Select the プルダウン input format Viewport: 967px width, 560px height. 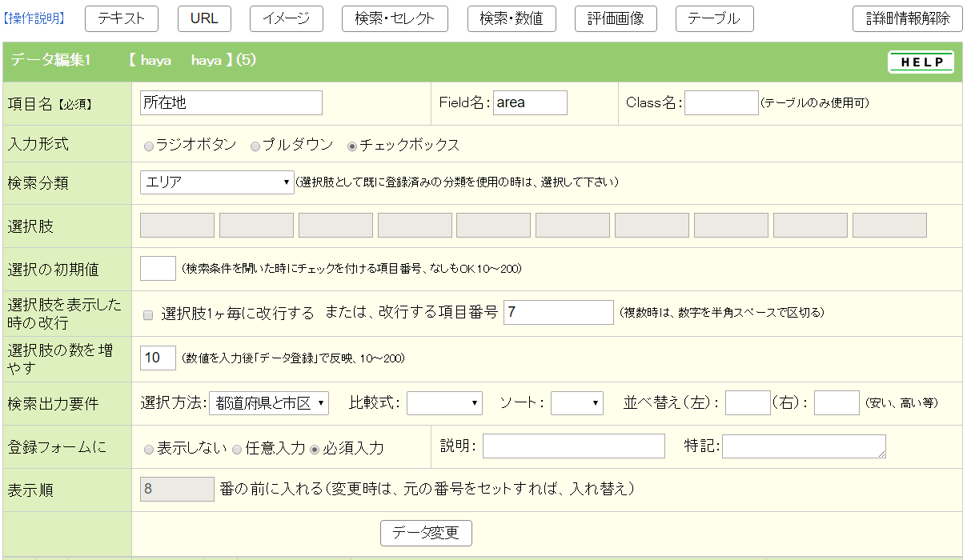(255, 146)
